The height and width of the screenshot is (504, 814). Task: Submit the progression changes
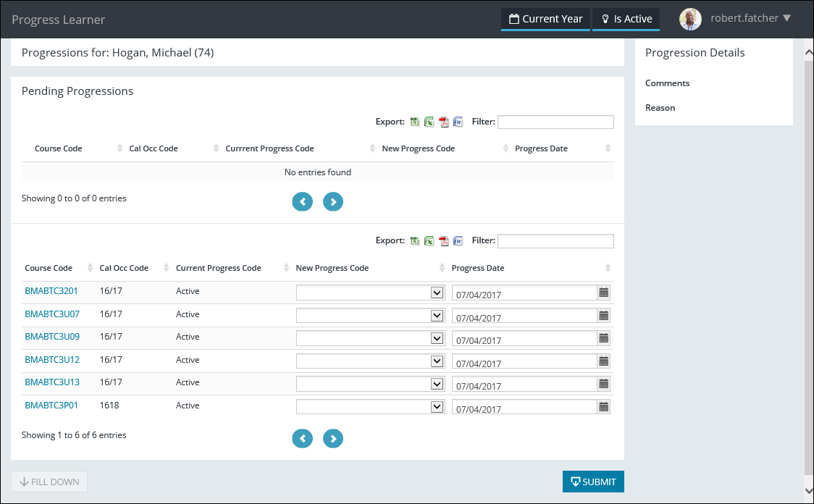tap(593, 481)
